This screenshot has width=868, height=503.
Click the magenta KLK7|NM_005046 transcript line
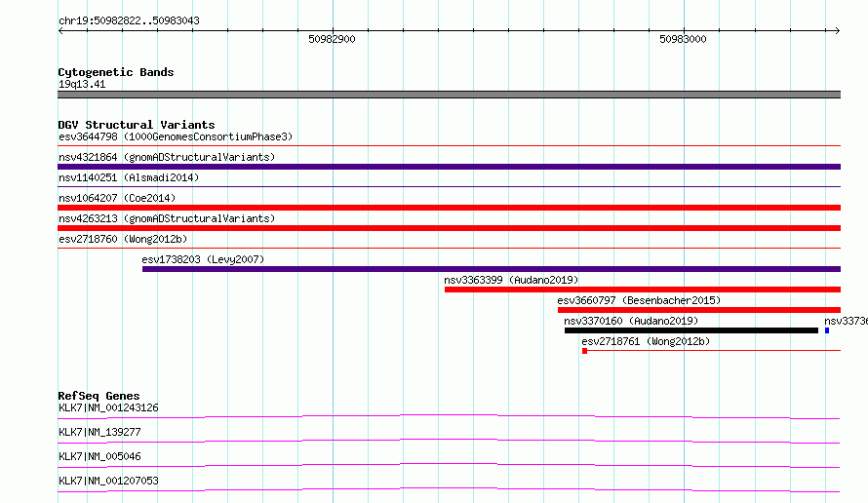(x=449, y=465)
